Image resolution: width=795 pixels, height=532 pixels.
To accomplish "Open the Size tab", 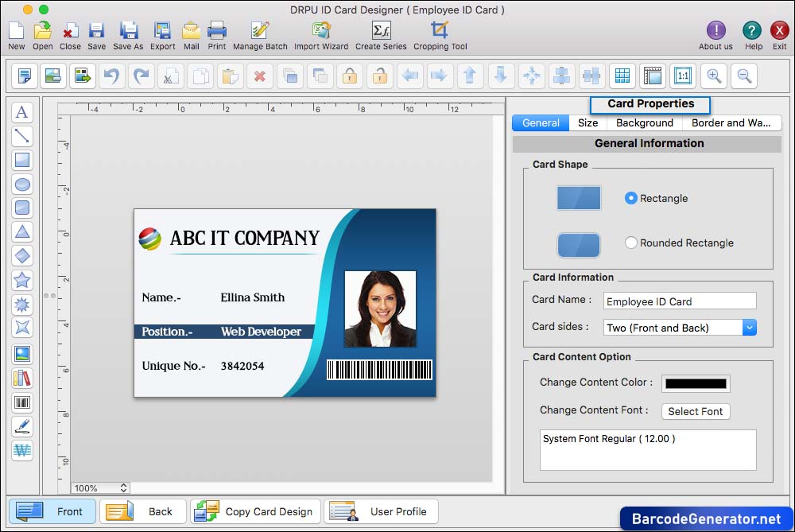I will [x=588, y=122].
